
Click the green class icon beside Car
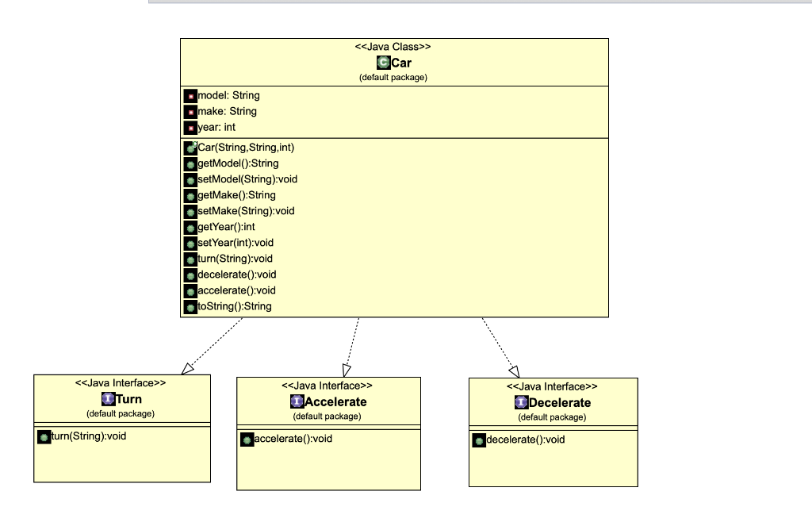tap(383, 63)
